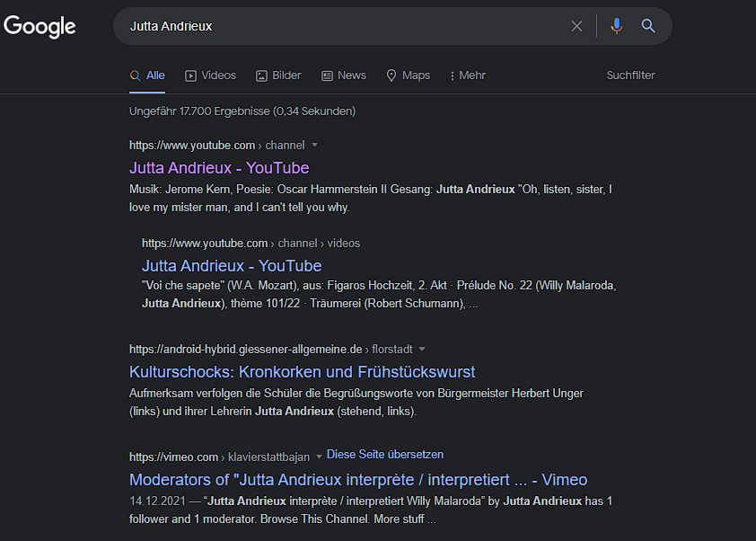The width and height of the screenshot is (756, 541).
Task: Open the indented YouTube videos result
Action: (x=232, y=266)
